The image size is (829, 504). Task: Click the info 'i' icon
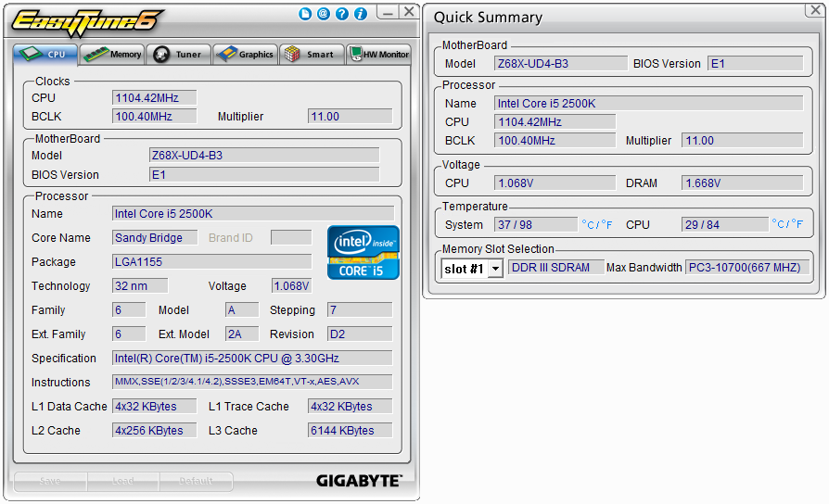tap(361, 14)
